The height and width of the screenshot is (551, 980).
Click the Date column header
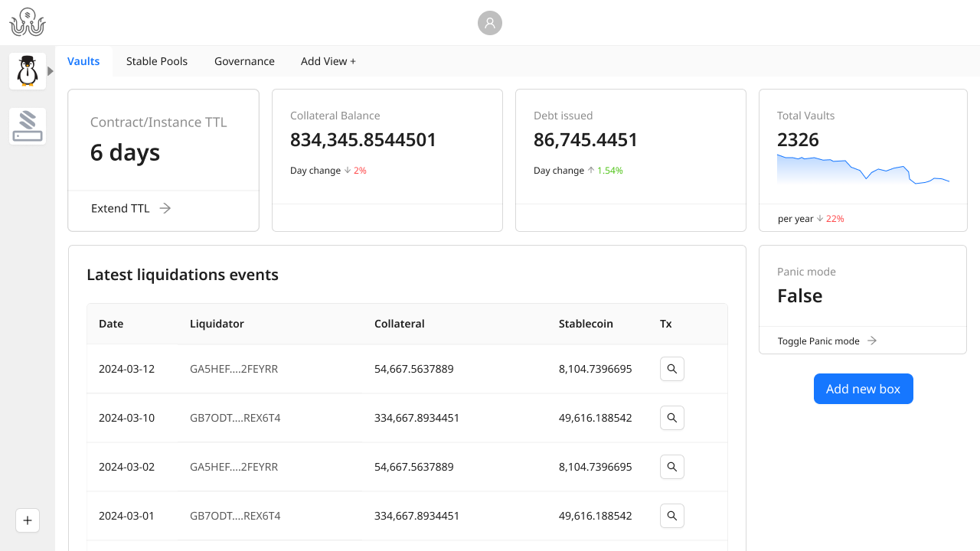[111, 324]
